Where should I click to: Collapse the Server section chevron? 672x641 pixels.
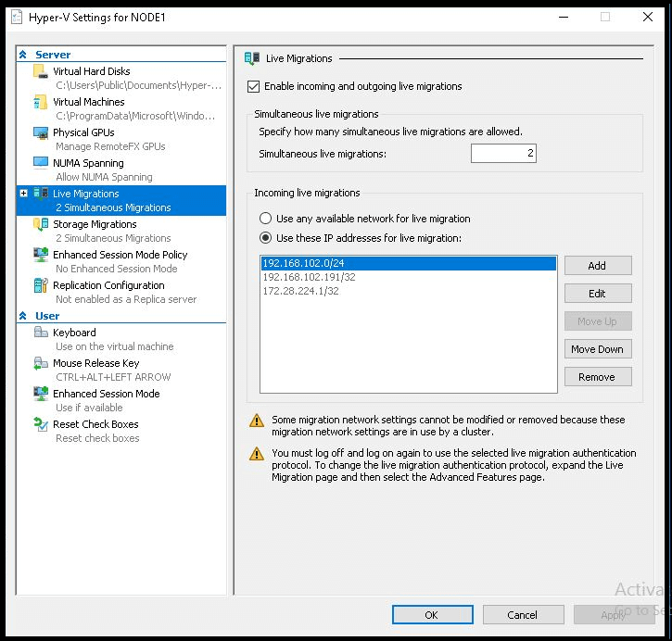pyautogui.click(x=23, y=55)
